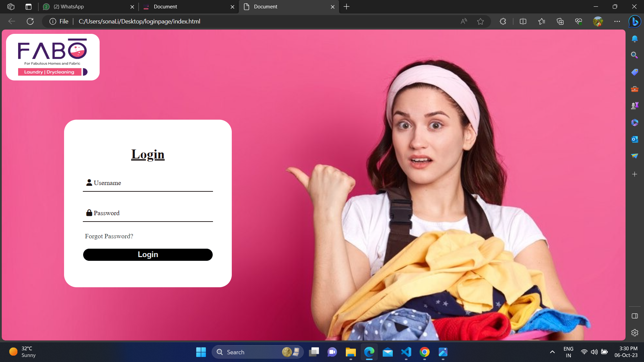
Task: Open sidebar Search magnifier icon
Action: (634, 55)
